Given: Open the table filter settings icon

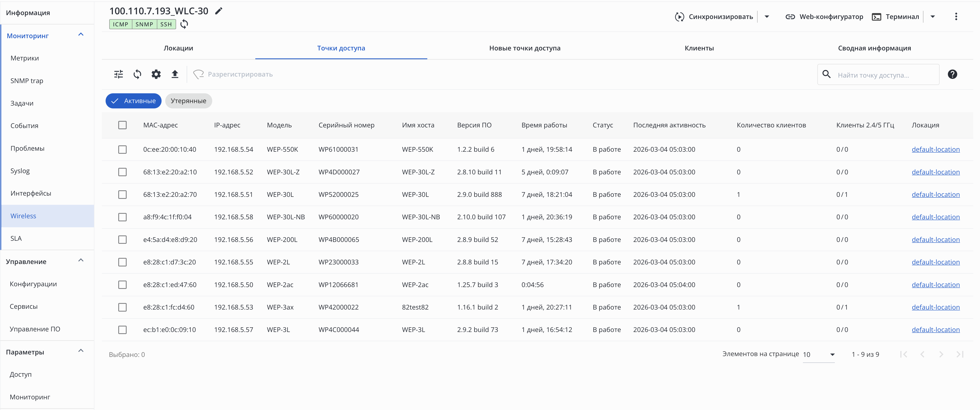Looking at the screenshot, I should click(119, 74).
